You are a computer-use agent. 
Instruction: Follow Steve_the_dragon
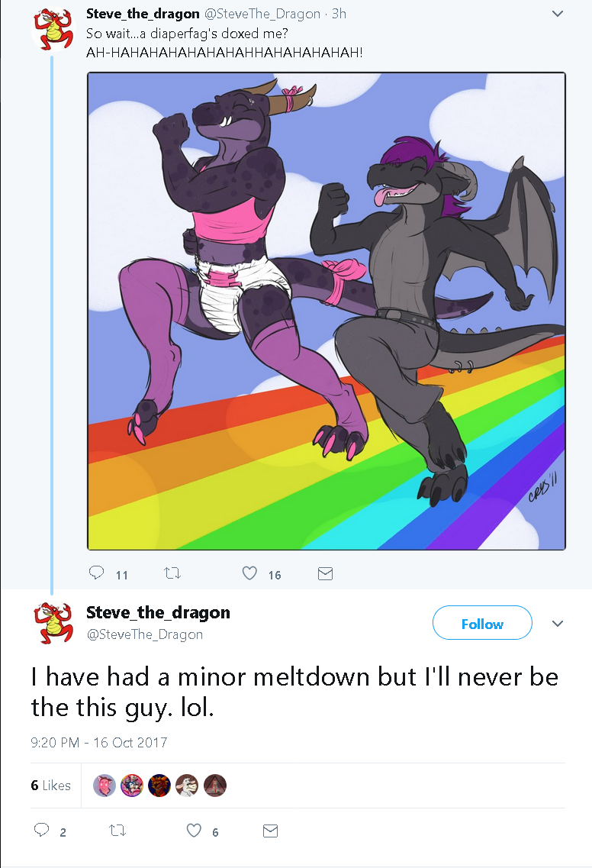click(x=482, y=623)
